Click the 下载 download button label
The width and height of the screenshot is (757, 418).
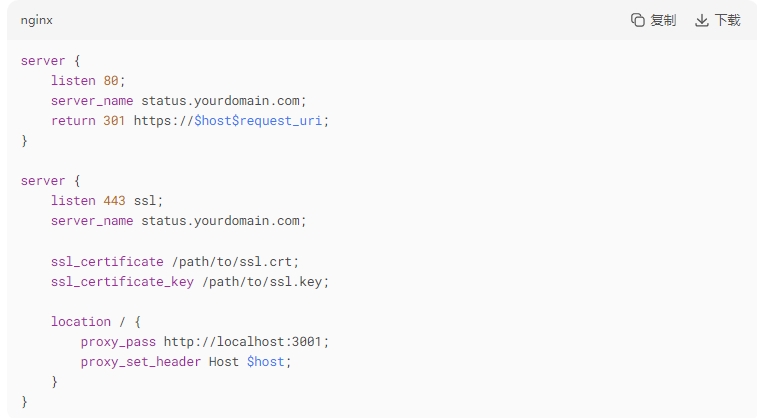coord(727,20)
